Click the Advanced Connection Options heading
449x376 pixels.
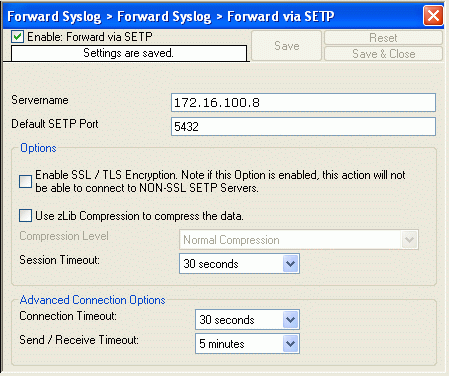(x=92, y=300)
